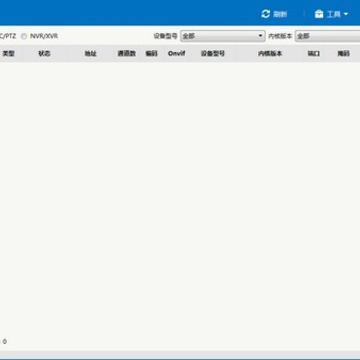Click the 内核版本 table column header
Screen dimensions: 360x360
coord(270,53)
